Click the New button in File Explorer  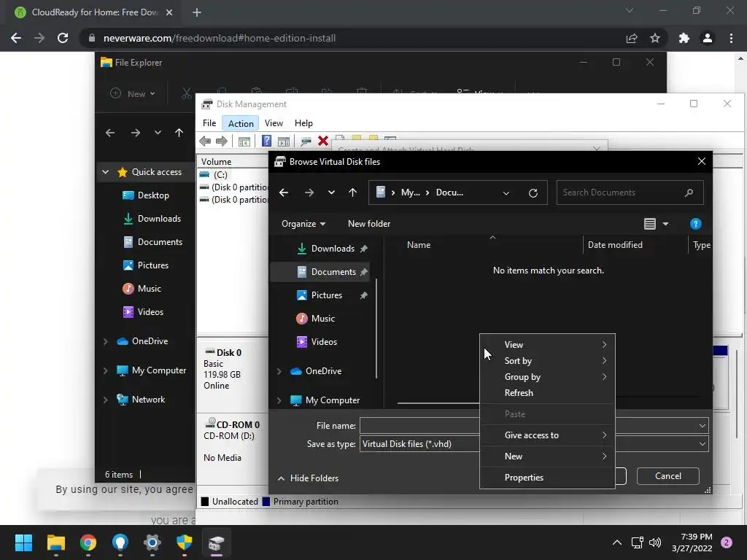click(x=133, y=94)
